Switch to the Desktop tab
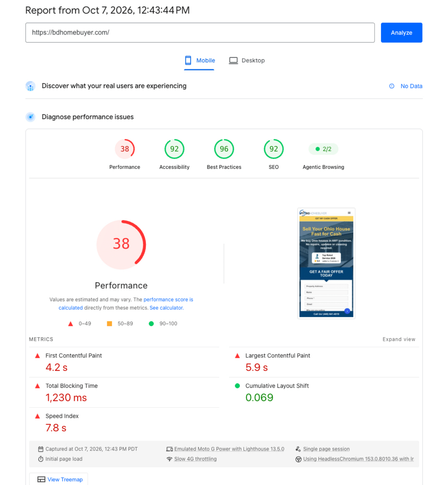Viewport: 448px width, 485px height. [x=247, y=61]
